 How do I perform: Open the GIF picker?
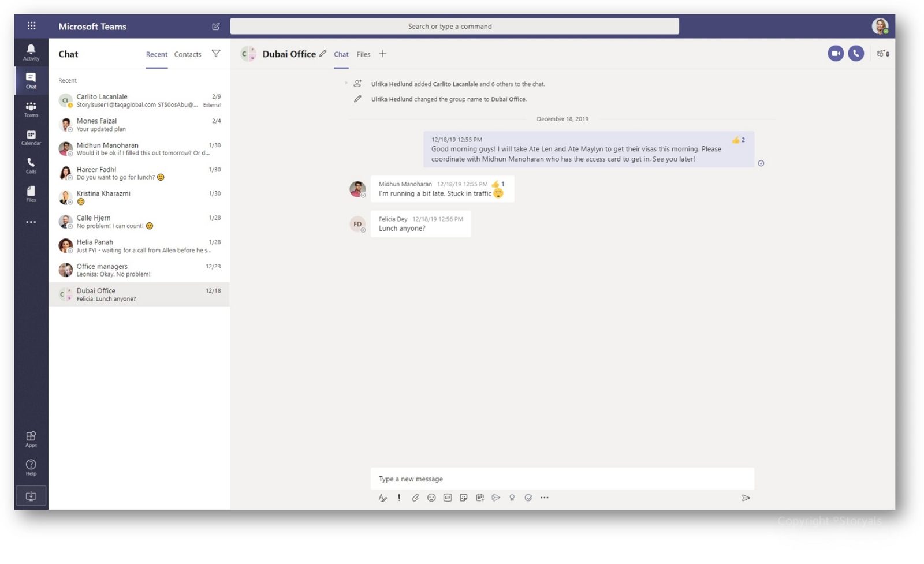coord(448,497)
